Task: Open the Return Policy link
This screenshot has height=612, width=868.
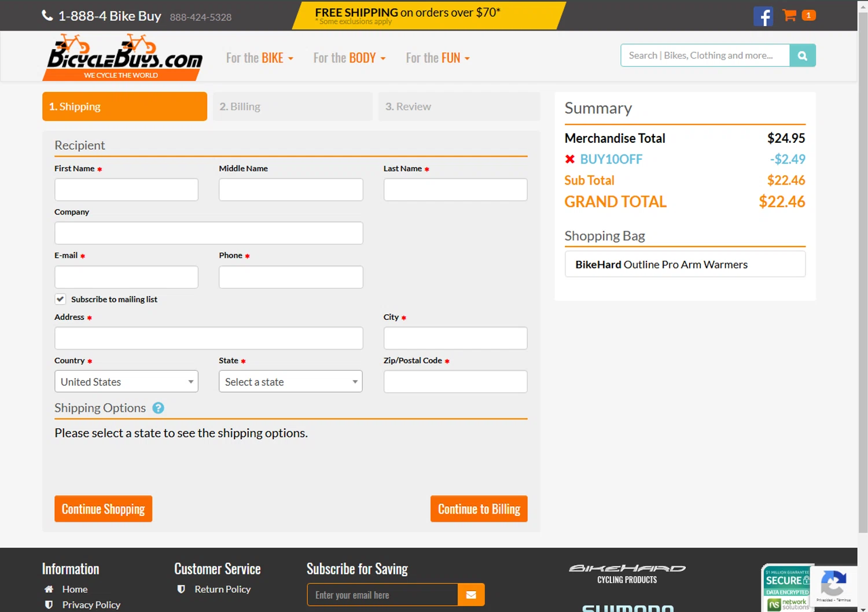Action: tap(223, 589)
